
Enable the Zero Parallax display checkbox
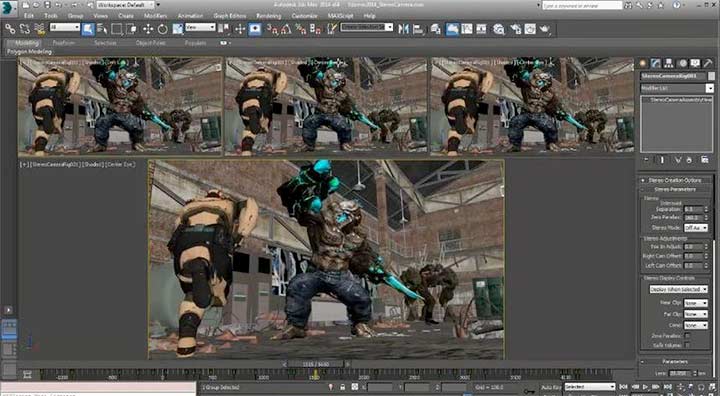pyautogui.click(x=687, y=336)
